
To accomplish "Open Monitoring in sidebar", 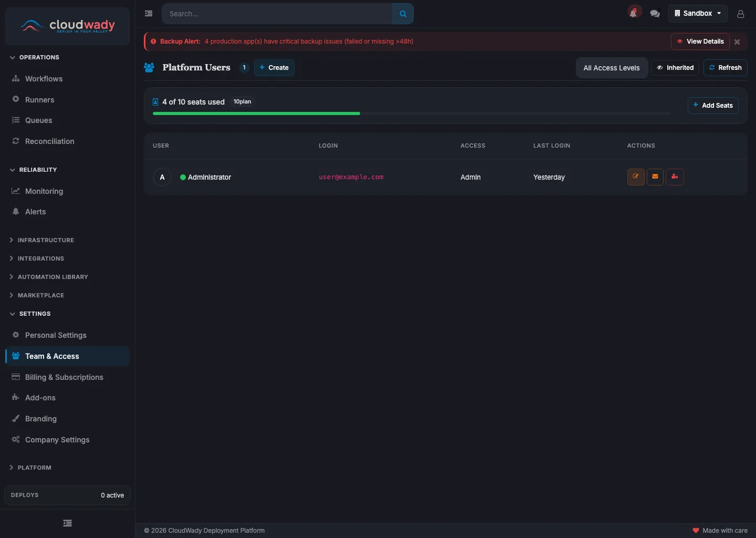I will pos(67,191).
